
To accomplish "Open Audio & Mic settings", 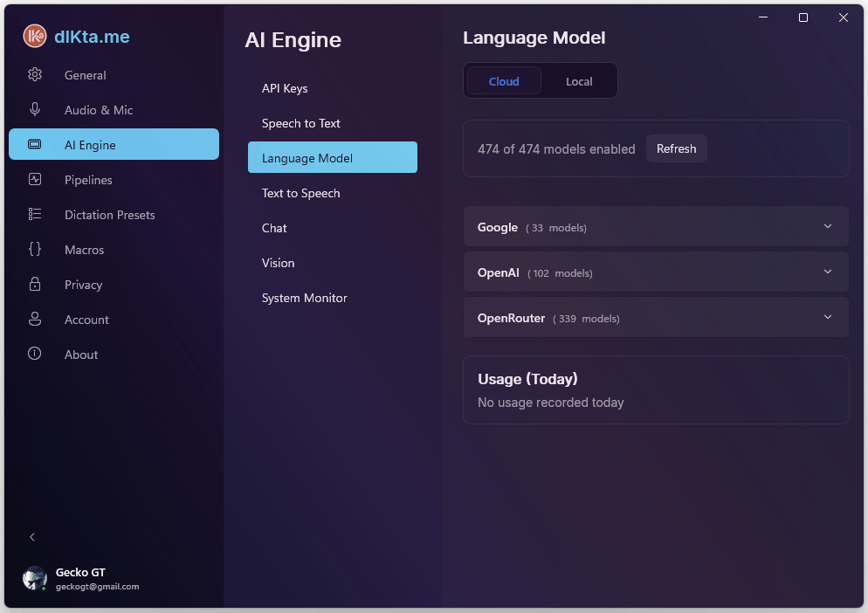I will tap(114, 110).
